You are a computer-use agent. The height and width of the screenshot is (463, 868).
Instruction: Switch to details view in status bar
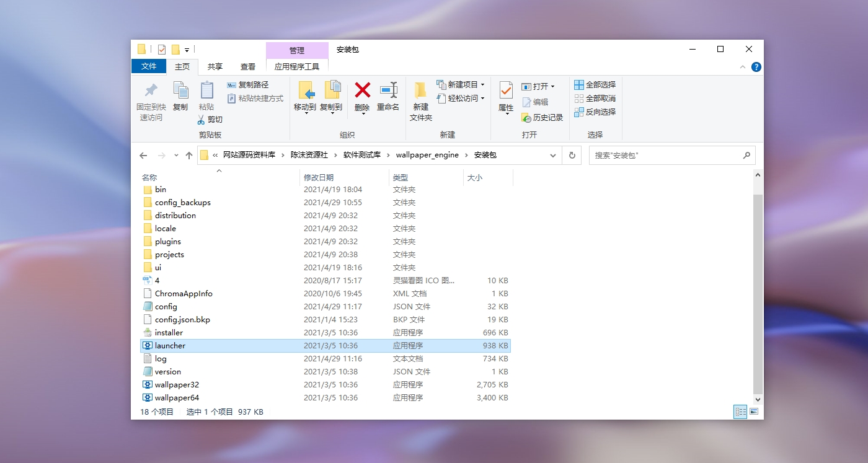pyautogui.click(x=740, y=412)
